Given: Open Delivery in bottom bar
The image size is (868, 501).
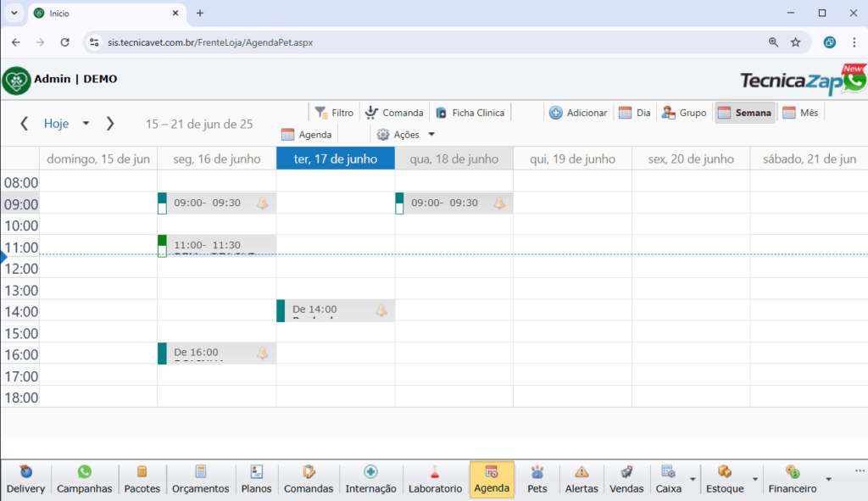Looking at the screenshot, I should (25, 480).
